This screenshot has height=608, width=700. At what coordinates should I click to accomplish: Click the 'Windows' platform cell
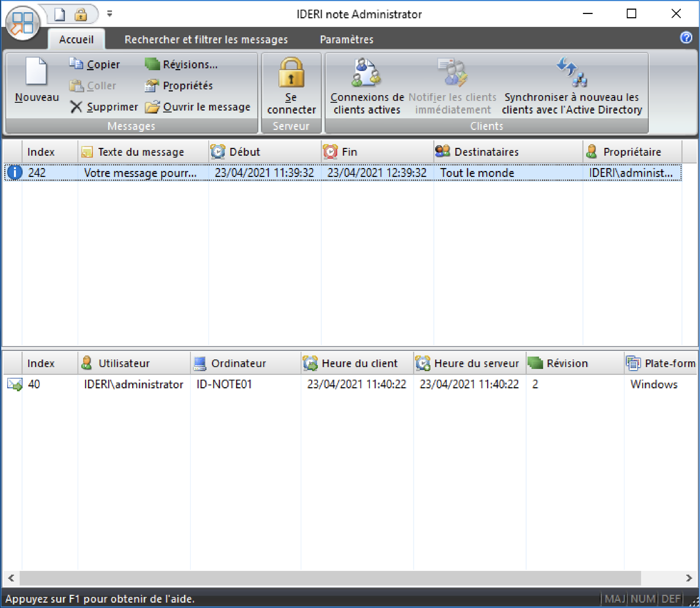click(x=654, y=385)
